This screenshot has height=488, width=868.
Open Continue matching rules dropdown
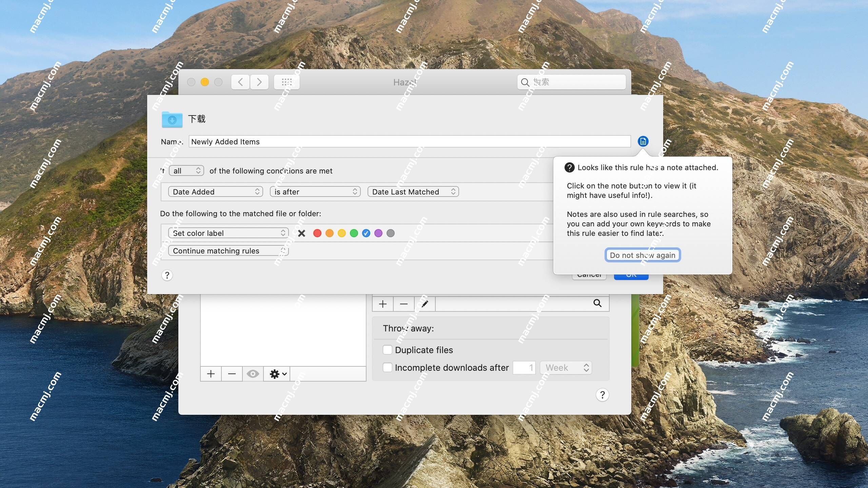[x=228, y=250]
